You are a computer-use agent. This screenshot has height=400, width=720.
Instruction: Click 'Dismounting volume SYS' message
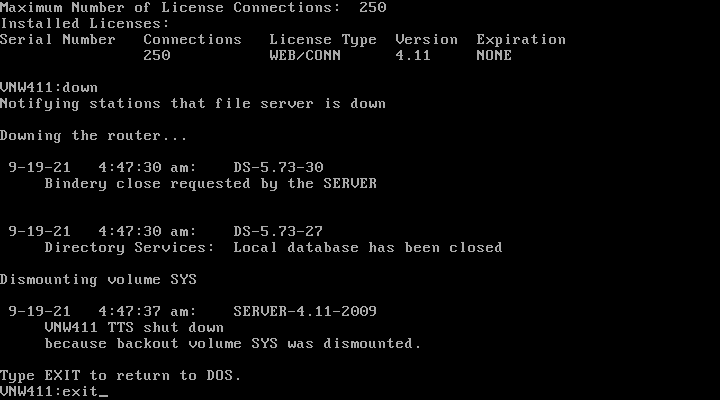[x=98, y=280]
